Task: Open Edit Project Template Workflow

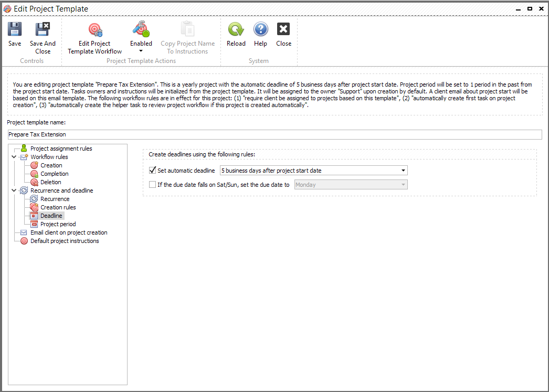Action: click(x=95, y=38)
